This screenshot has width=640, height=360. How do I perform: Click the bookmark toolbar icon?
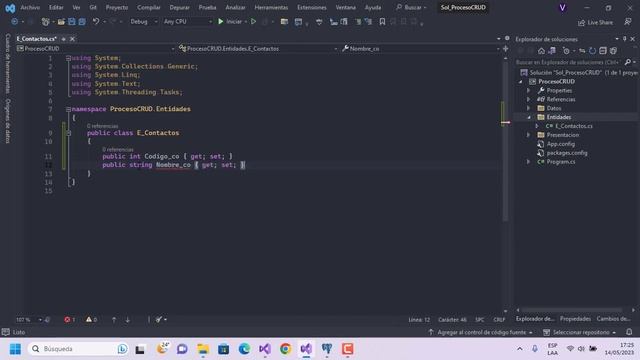(382, 22)
